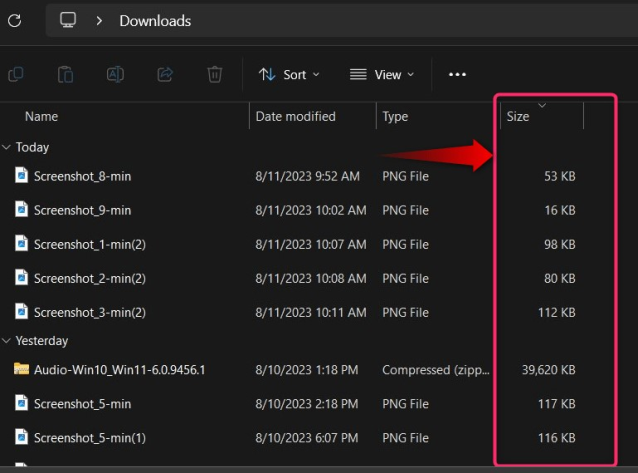Sort by the Name column header

[41, 116]
